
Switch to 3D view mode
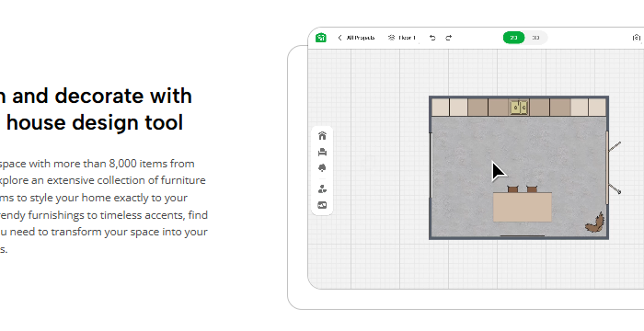pyautogui.click(x=535, y=38)
